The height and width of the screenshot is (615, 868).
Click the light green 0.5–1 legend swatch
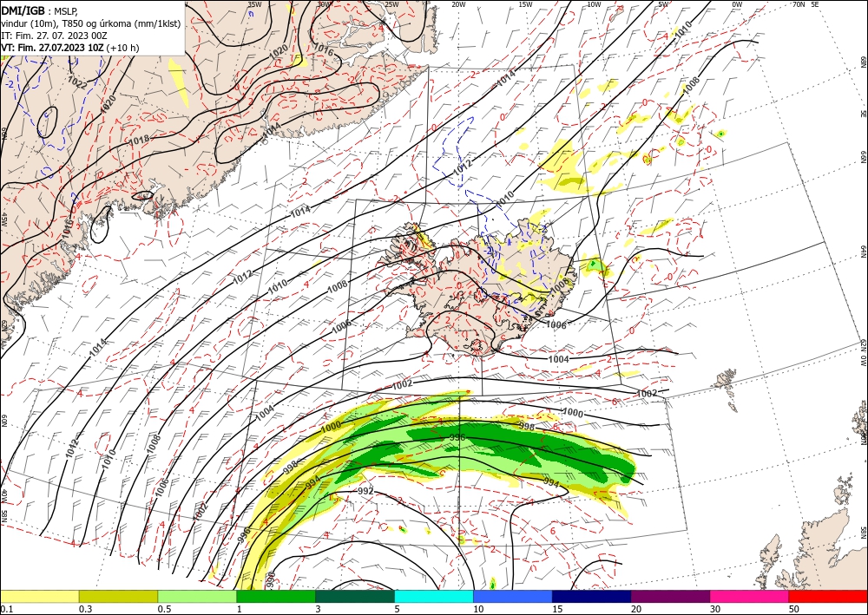click(x=197, y=597)
